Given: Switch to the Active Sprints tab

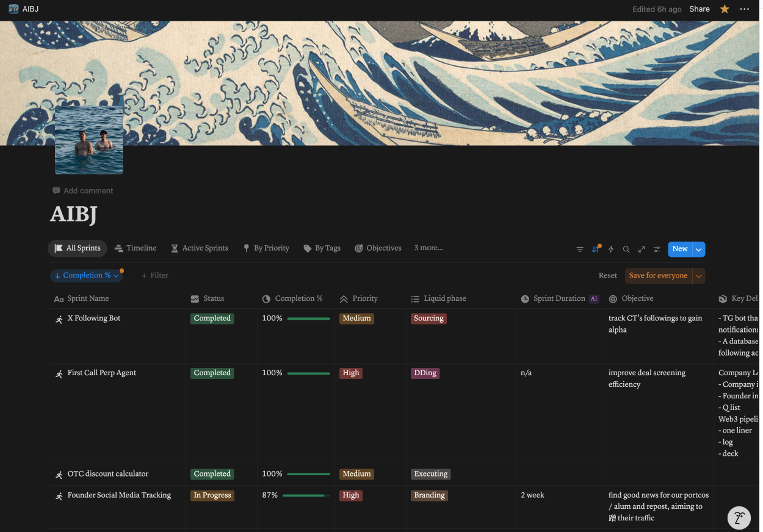Looking at the screenshot, I should [x=200, y=248].
